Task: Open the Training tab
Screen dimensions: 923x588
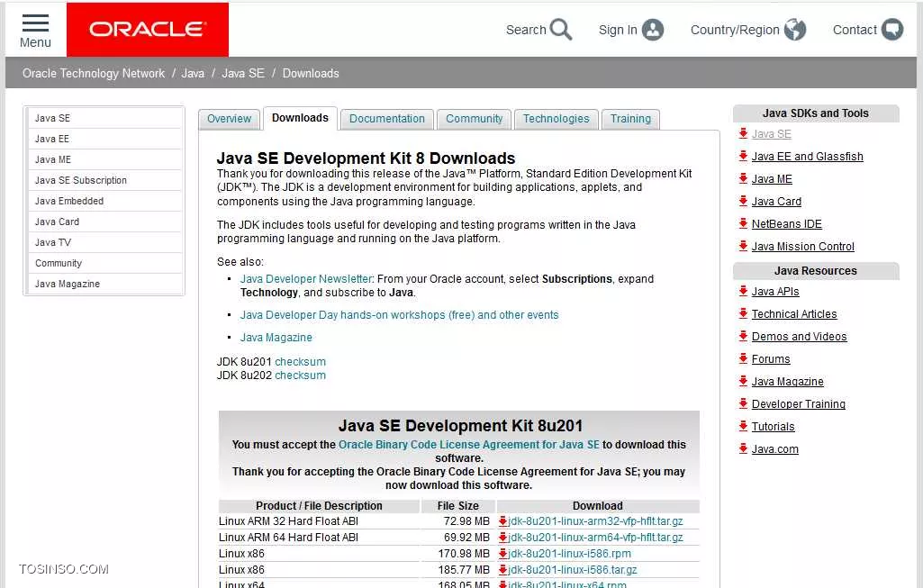Action: pyautogui.click(x=630, y=119)
